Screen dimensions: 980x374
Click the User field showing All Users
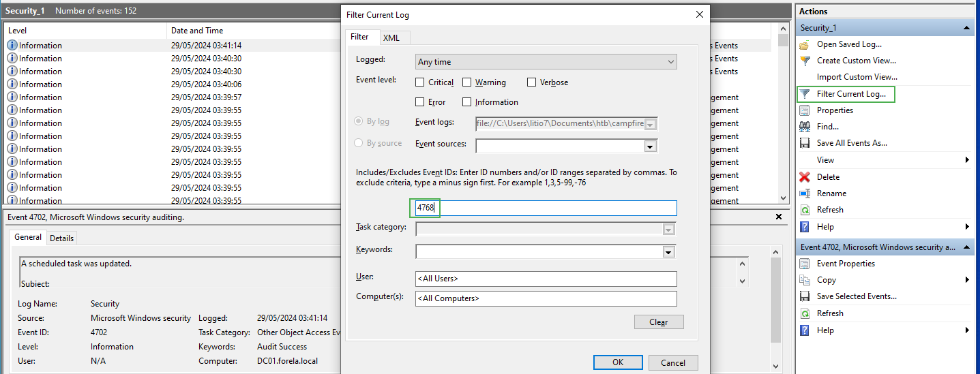[x=546, y=279]
